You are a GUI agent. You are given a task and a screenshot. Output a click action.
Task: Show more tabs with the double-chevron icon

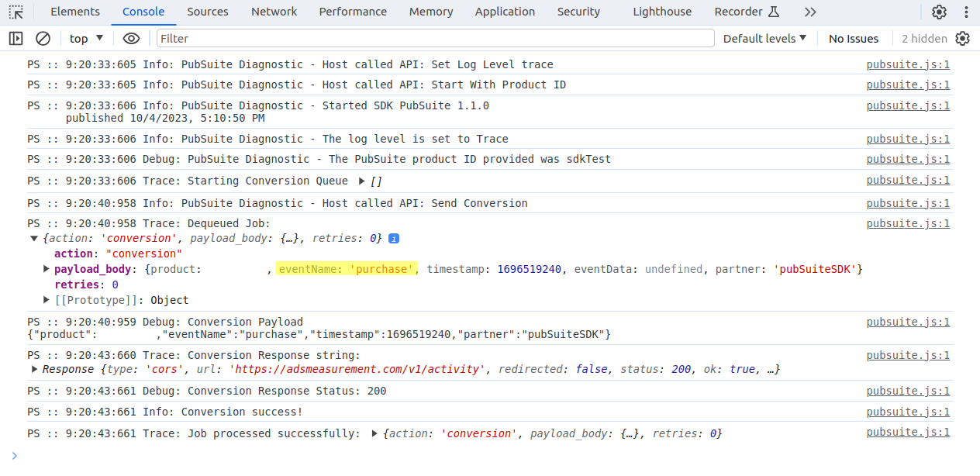click(x=810, y=12)
